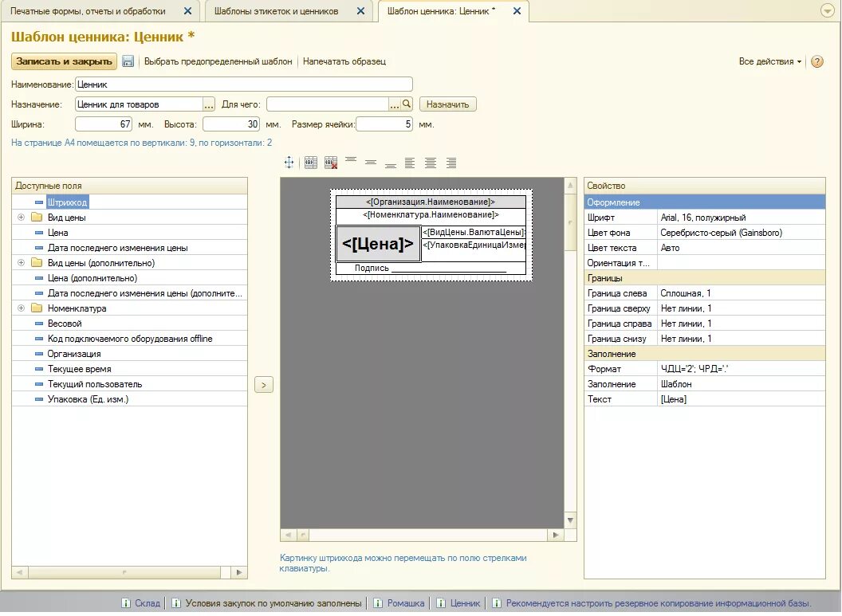Image resolution: width=842 pixels, height=616 pixels.
Task: Open the round tab list dropdown at top right
Action: point(828,10)
